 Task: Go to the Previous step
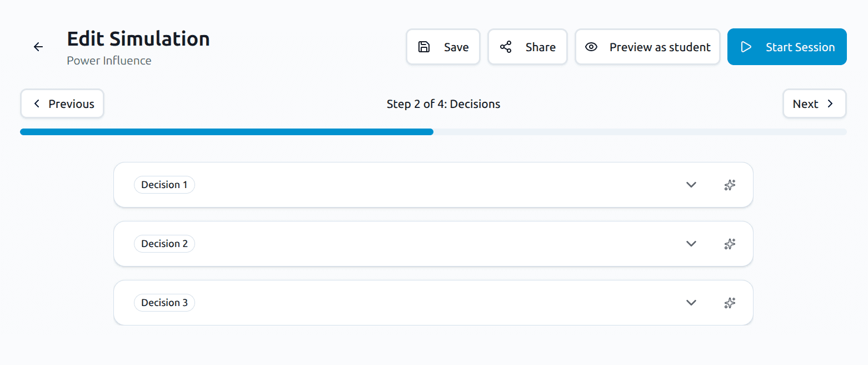click(62, 104)
